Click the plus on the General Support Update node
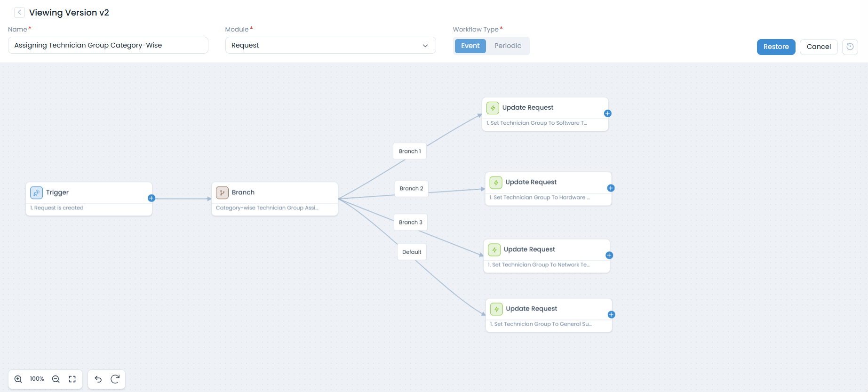The image size is (868, 392). coord(611,315)
